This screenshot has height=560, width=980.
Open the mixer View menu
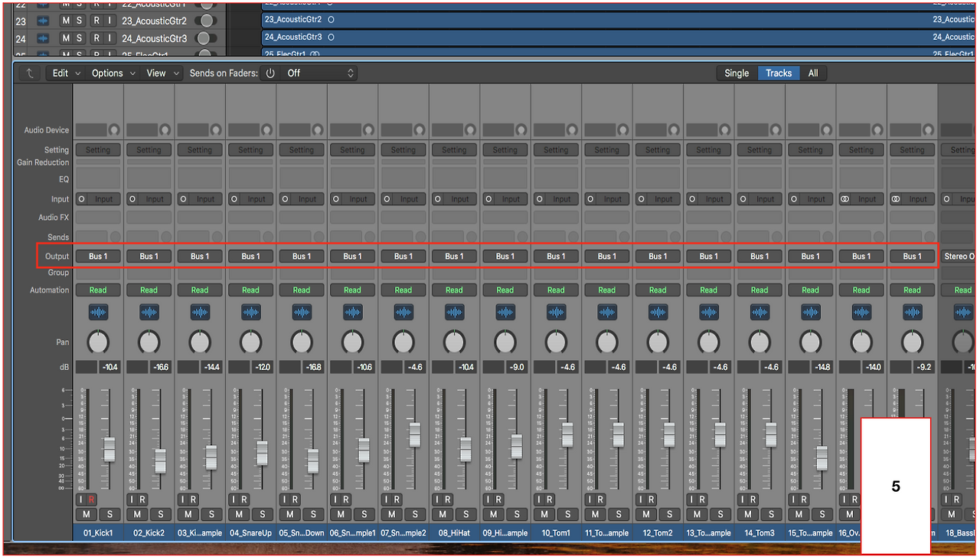[x=162, y=74]
